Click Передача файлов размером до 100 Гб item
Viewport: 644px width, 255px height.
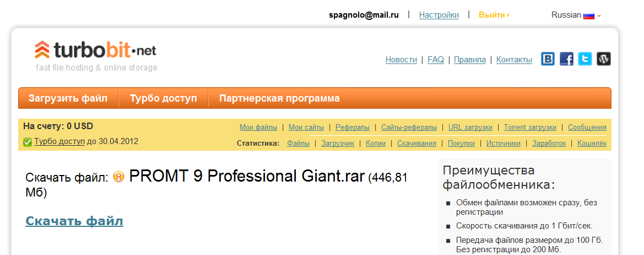point(529,245)
